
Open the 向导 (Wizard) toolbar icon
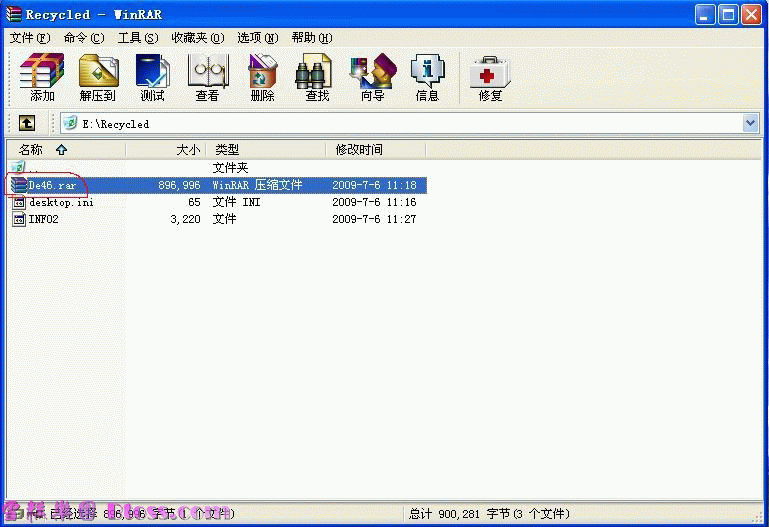373,71
